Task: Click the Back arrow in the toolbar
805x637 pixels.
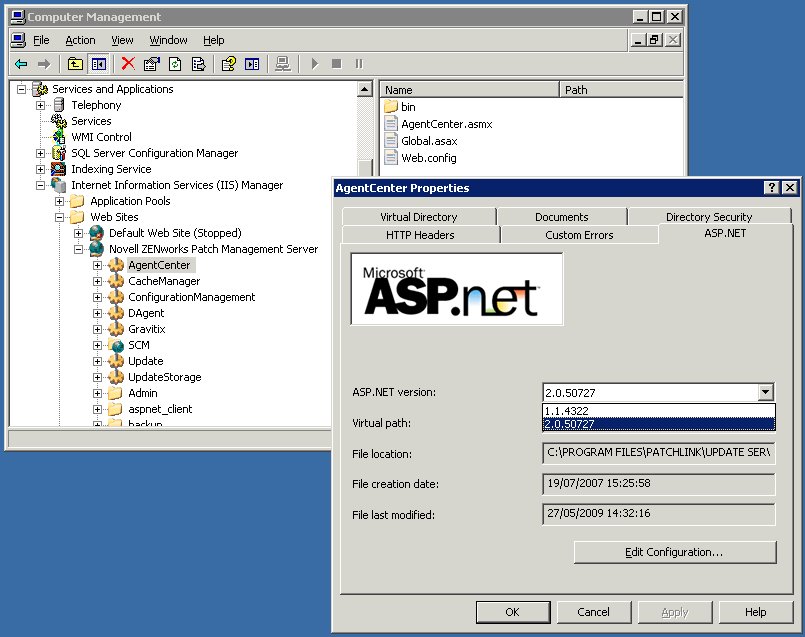Action: point(21,64)
